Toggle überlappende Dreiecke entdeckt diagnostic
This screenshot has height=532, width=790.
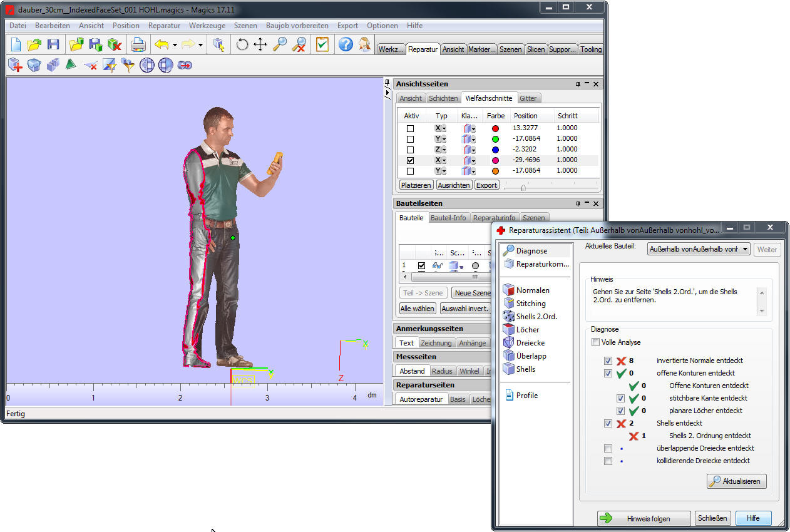pyautogui.click(x=608, y=448)
